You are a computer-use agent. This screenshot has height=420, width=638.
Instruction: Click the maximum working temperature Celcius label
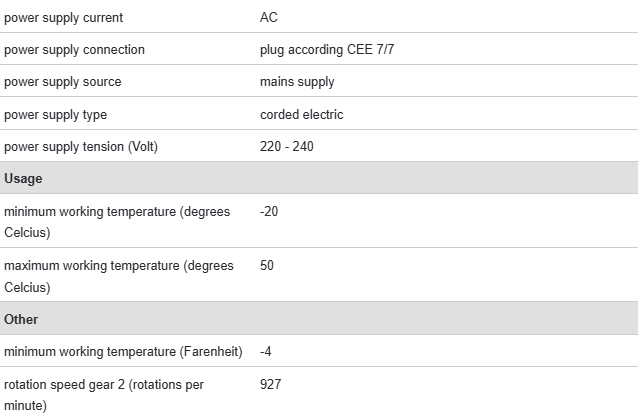point(118,276)
